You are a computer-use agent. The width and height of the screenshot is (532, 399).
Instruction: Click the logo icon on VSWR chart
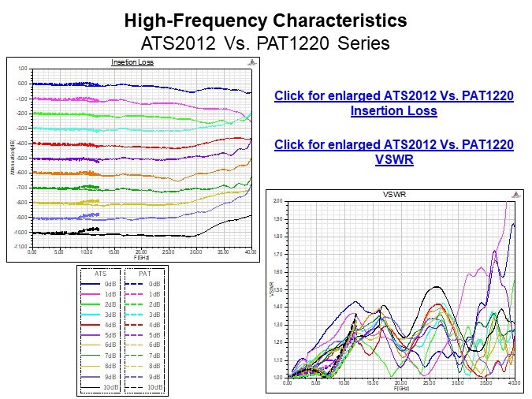pos(515,193)
